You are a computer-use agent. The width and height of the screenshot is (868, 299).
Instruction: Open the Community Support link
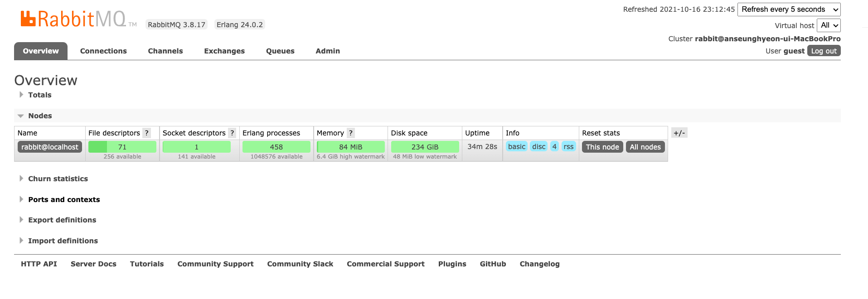(x=215, y=264)
